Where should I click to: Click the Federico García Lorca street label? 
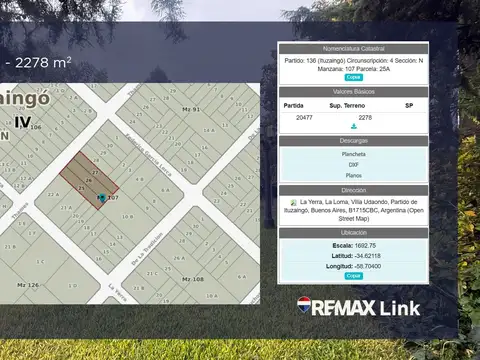pos(148,155)
